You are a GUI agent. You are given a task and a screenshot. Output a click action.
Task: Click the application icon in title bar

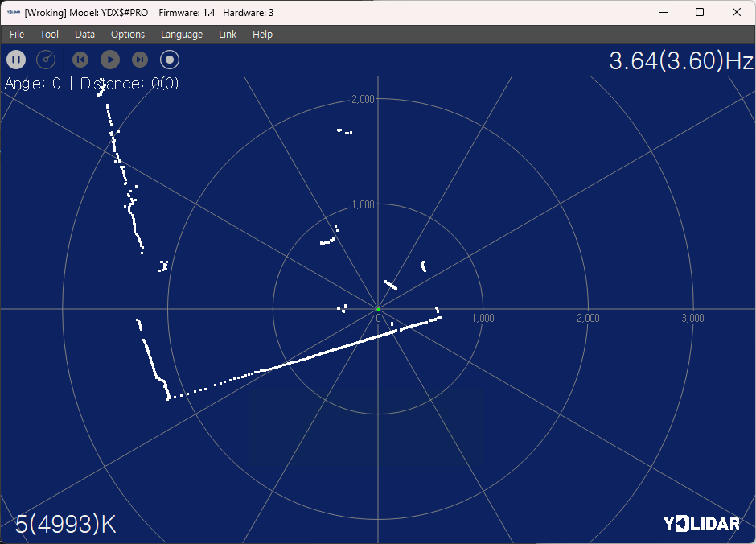14,13
